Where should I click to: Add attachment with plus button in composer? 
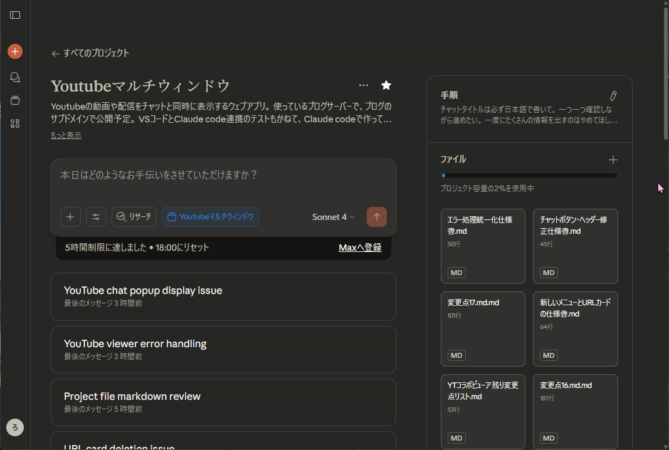[70, 217]
